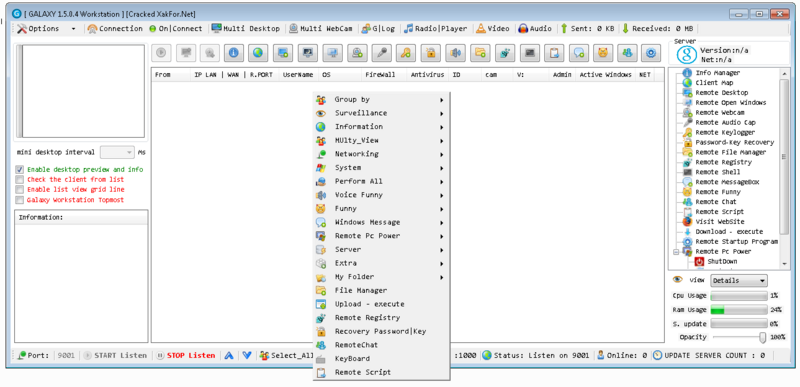Click the orange smiley Funny toolbar icon
The height and width of the screenshot is (387, 800).
[x=603, y=52]
